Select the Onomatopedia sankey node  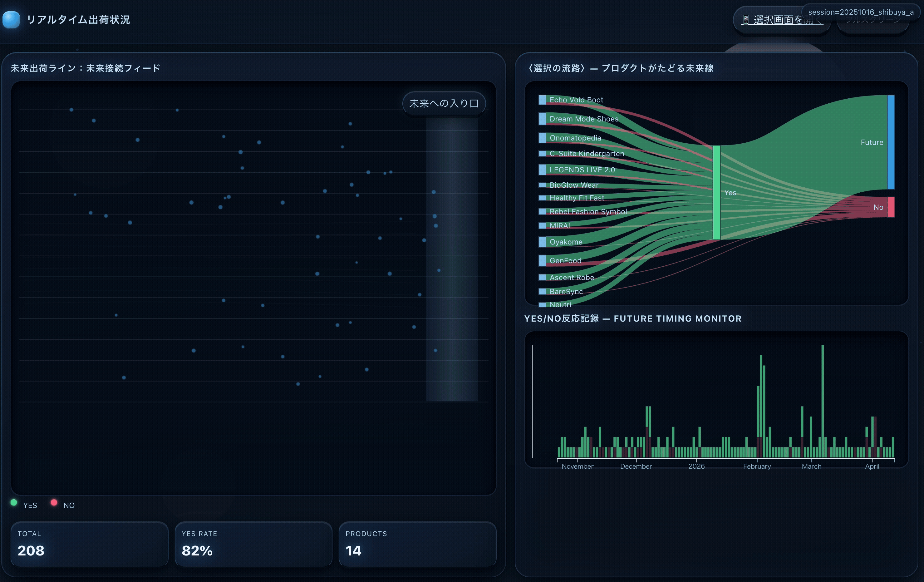click(x=542, y=138)
